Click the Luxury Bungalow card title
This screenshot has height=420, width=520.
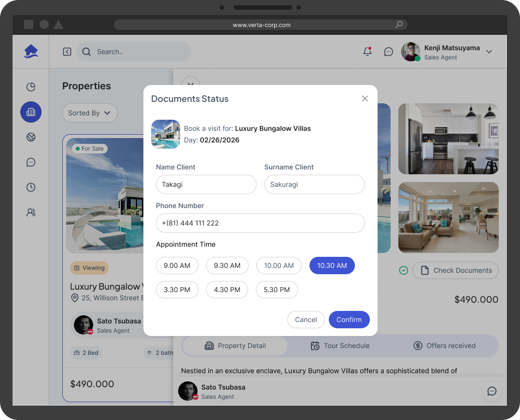click(x=106, y=286)
